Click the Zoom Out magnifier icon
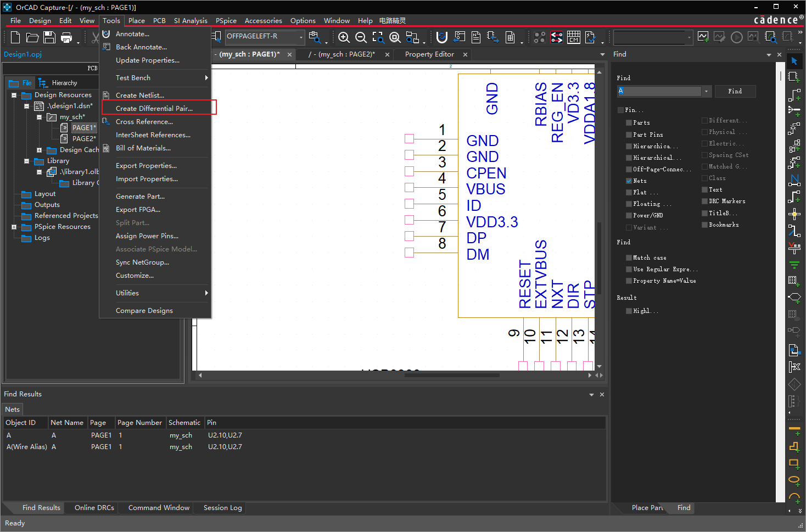 point(361,37)
